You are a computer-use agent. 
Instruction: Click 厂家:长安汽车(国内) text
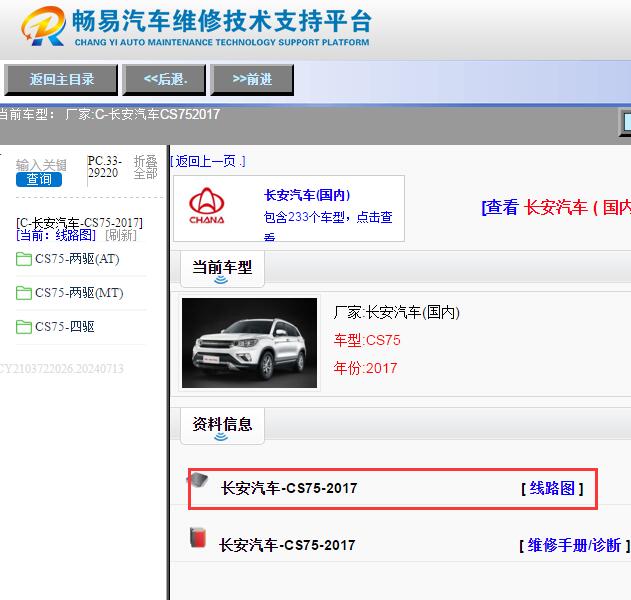click(397, 312)
